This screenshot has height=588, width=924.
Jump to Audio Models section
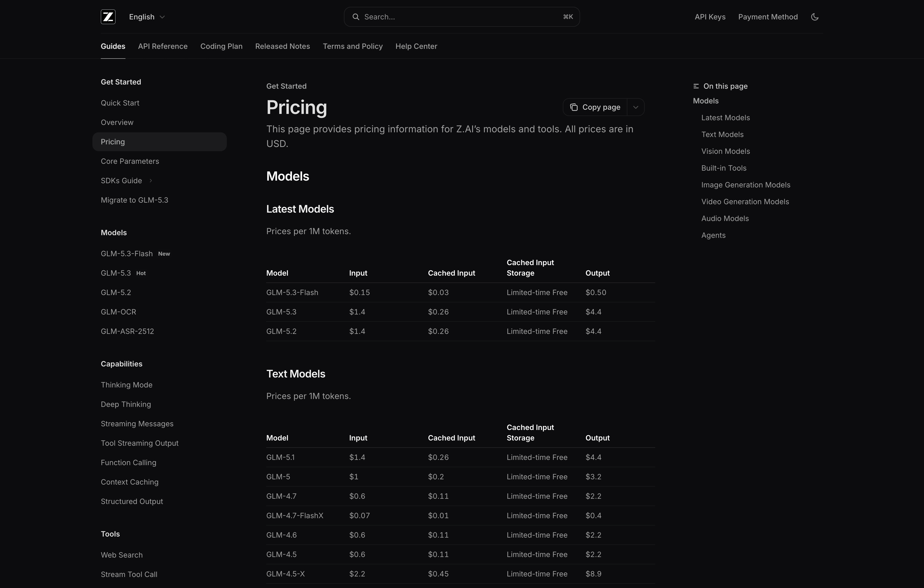(x=725, y=219)
